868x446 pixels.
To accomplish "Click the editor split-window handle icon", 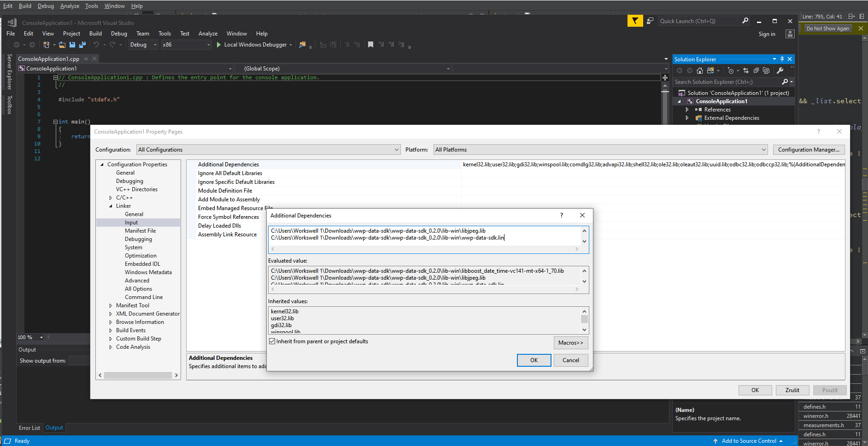I will 665,78.
